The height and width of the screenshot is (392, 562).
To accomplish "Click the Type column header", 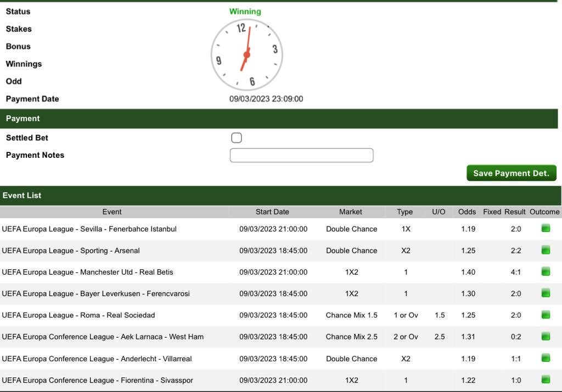I will 404,212.
